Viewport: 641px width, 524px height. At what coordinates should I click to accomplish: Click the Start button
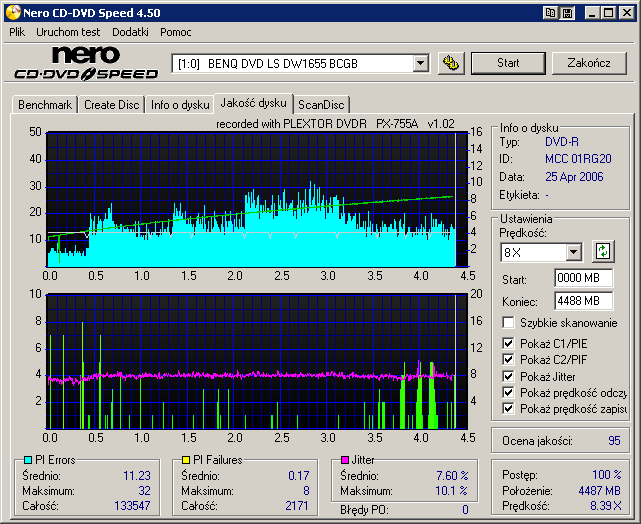click(x=508, y=63)
